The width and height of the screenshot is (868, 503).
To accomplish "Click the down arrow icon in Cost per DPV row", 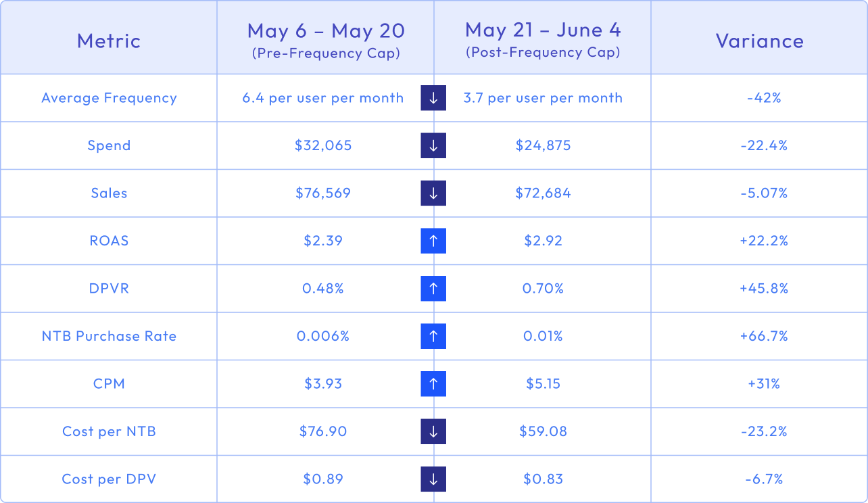I will [x=433, y=479].
